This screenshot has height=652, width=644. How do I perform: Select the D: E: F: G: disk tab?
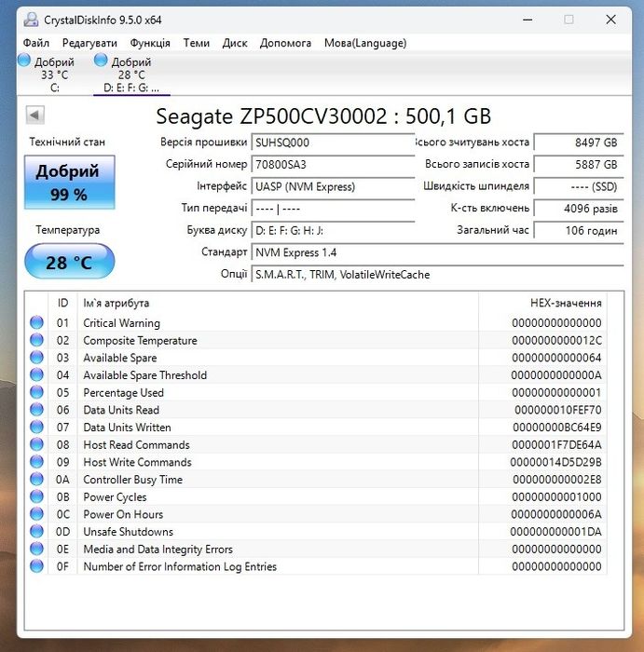[x=131, y=74]
